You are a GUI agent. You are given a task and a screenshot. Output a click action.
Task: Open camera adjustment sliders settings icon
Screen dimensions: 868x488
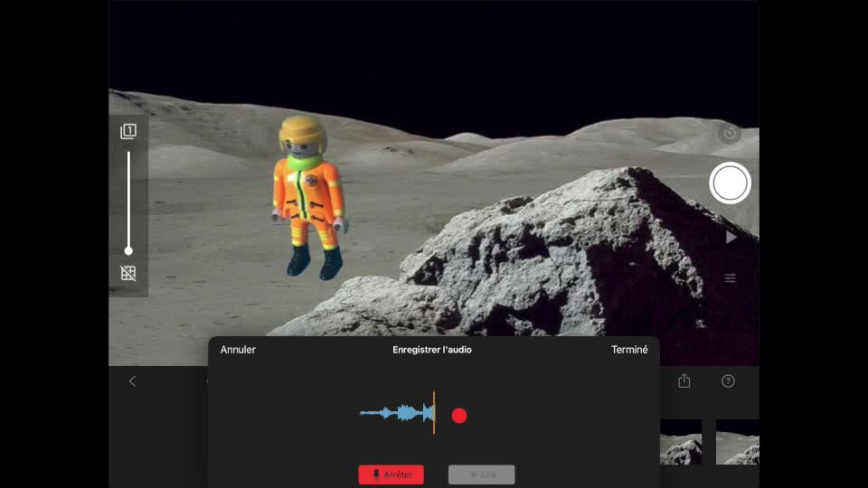point(730,278)
